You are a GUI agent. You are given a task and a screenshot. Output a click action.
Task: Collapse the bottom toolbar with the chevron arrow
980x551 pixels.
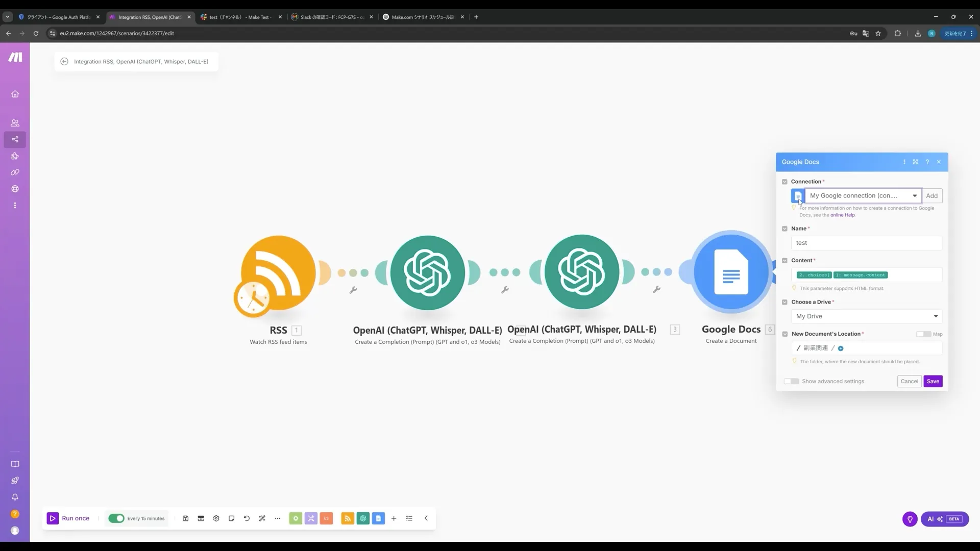coord(426,518)
